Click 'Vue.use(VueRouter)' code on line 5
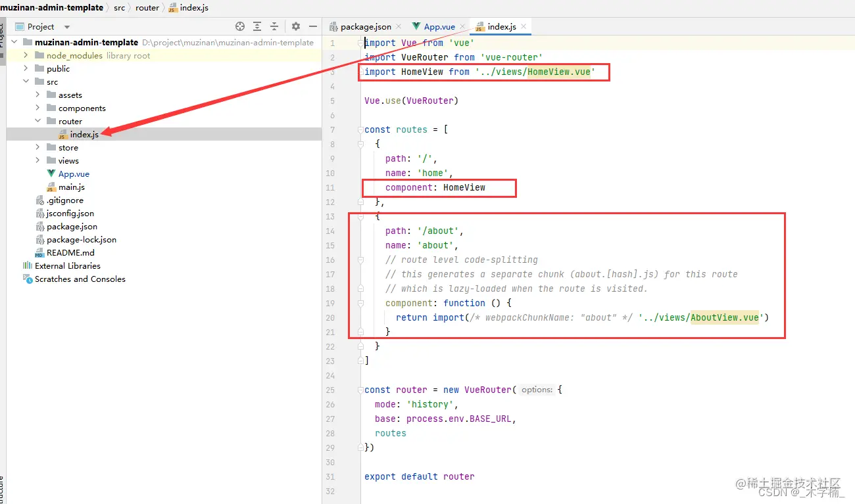 point(411,101)
